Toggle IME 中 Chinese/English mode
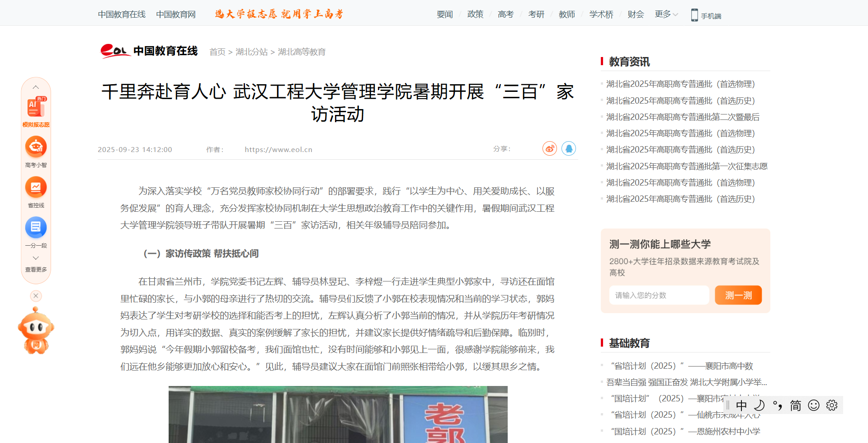The height and width of the screenshot is (443, 868). click(741, 405)
